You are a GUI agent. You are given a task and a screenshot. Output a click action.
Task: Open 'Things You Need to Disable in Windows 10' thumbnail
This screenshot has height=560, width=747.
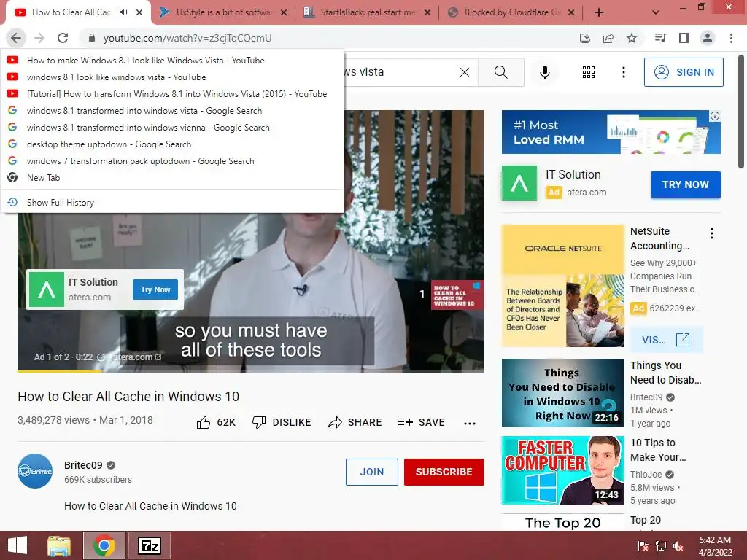click(562, 393)
